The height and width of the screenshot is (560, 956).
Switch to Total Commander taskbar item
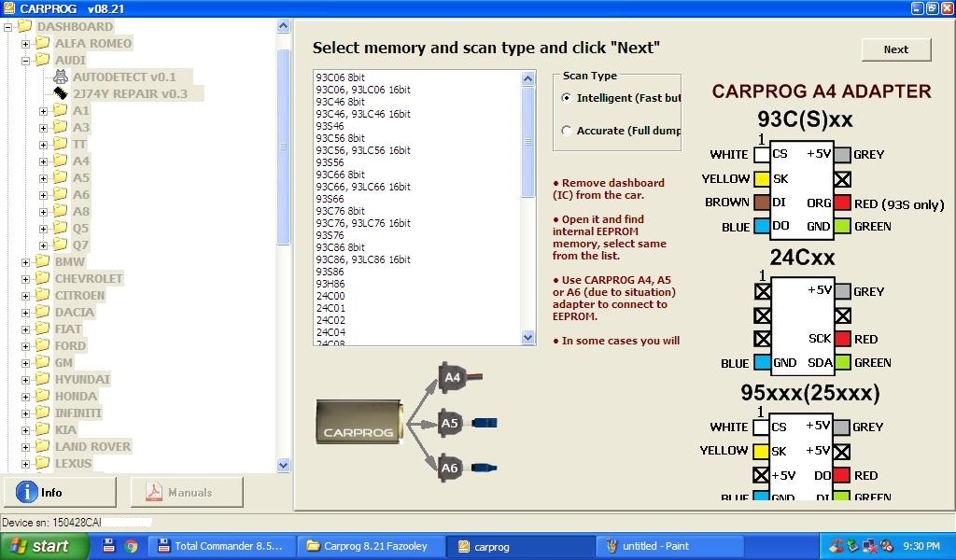coord(222,546)
